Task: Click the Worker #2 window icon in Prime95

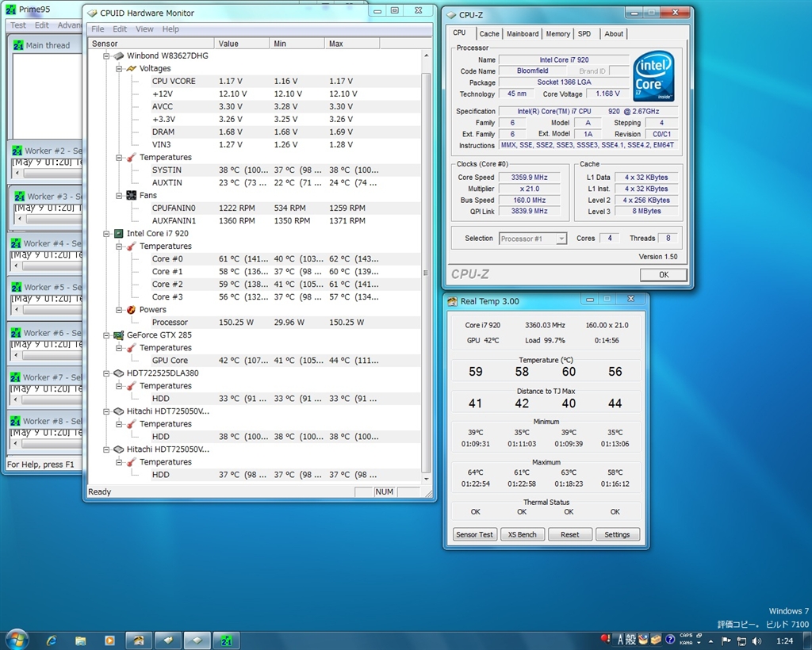Action: point(17,151)
